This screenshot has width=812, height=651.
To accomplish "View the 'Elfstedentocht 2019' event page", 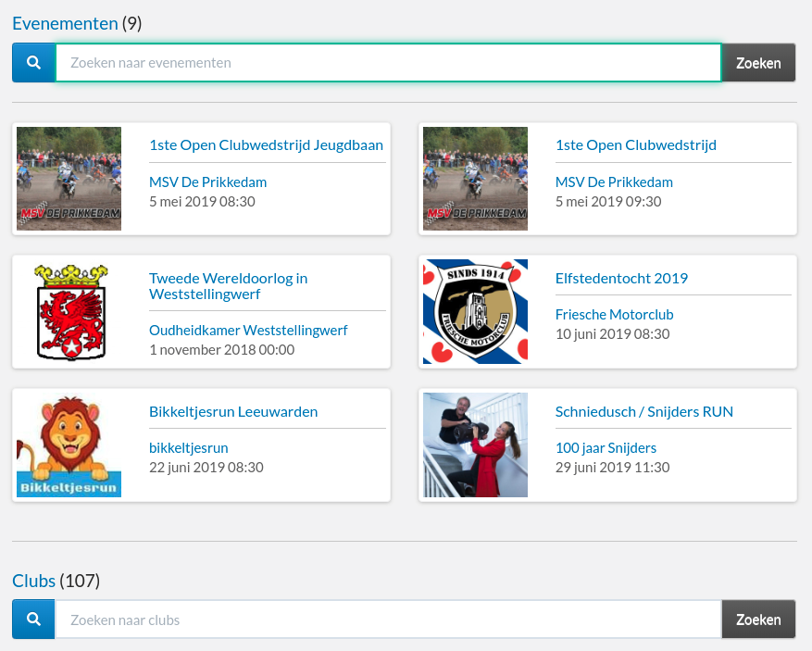I will click(621, 278).
